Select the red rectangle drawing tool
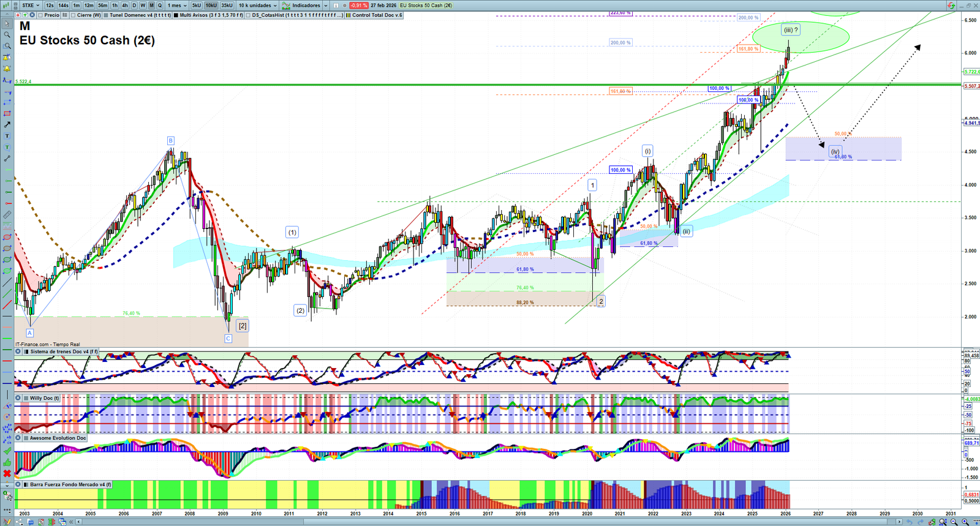The image size is (980, 526). pyautogui.click(x=7, y=113)
